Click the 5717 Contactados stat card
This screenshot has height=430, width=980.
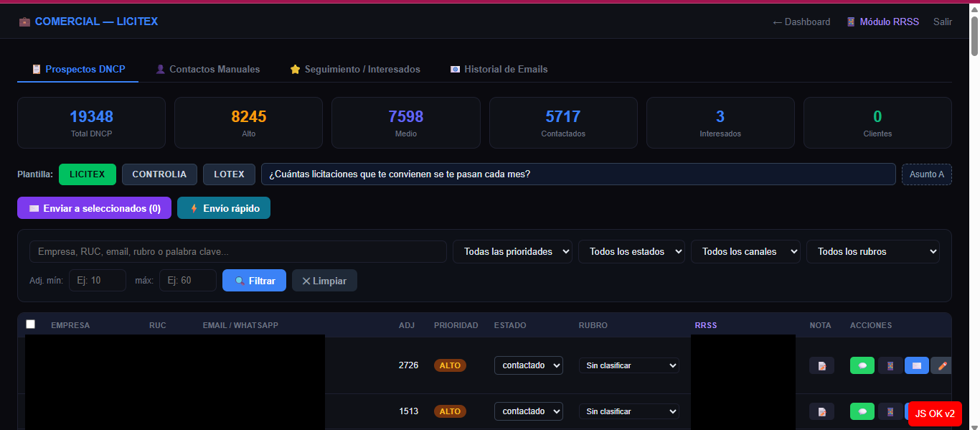click(563, 123)
